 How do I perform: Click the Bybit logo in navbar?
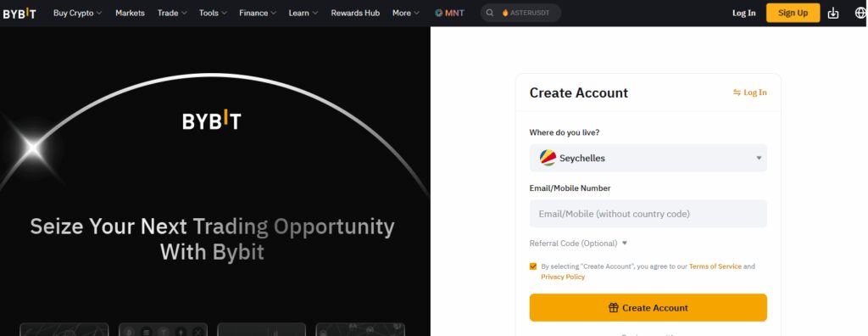point(19,14)
